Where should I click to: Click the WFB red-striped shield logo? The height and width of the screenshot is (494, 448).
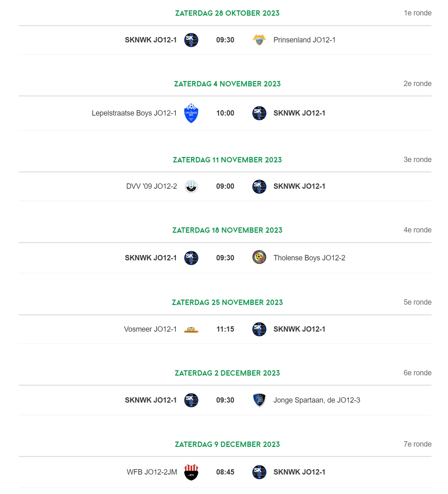point(191,472)
